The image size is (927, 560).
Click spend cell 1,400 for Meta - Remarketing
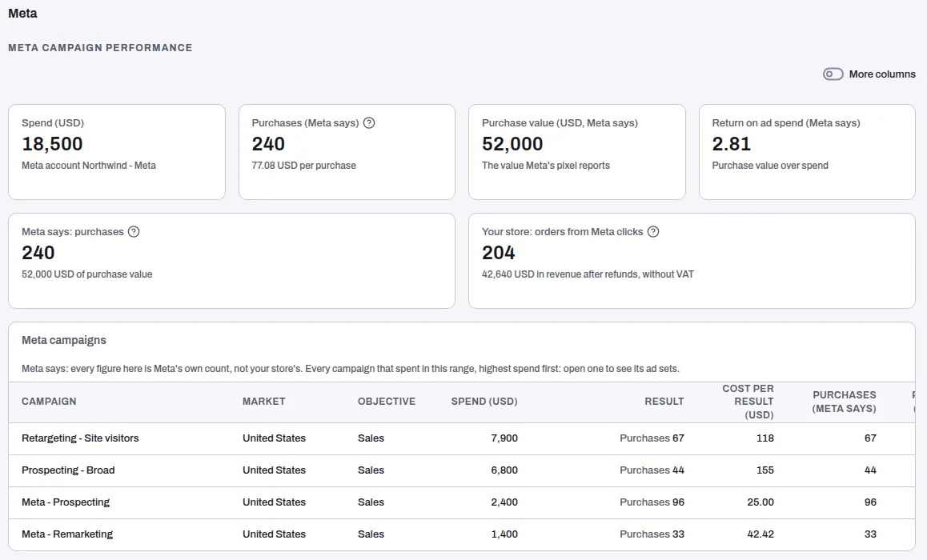pyautogui.click(x=504, y=534)
